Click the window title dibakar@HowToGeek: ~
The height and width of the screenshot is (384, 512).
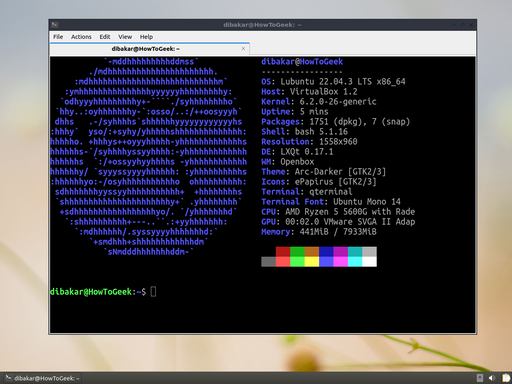tap(262, 25)
